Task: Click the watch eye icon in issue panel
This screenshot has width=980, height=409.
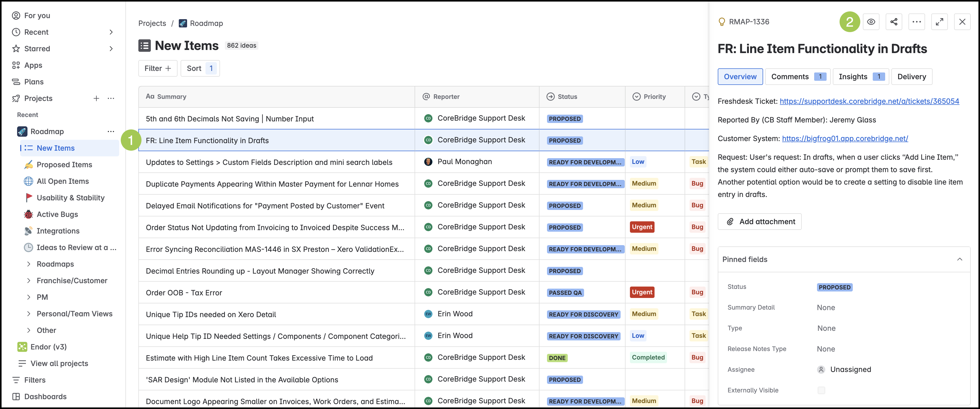Action: point(871,22)
